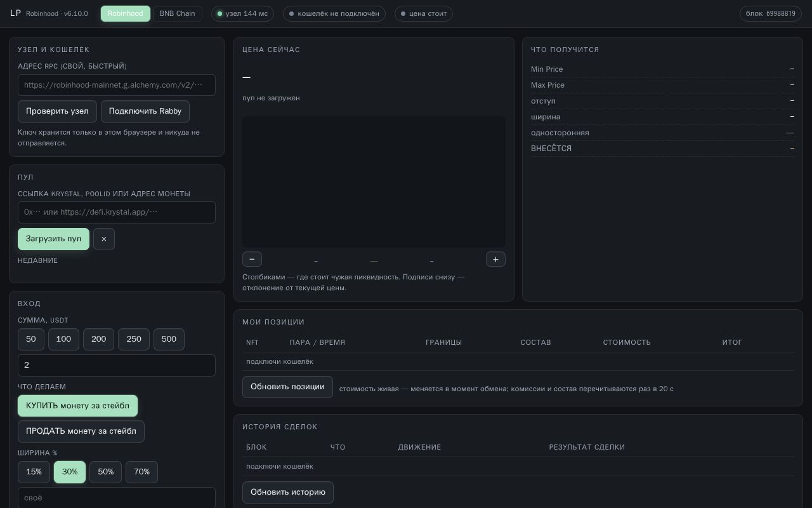Viewport: 812px width, 508px height.
Task: Set width to 70%
Action: [x=142, y=472]
